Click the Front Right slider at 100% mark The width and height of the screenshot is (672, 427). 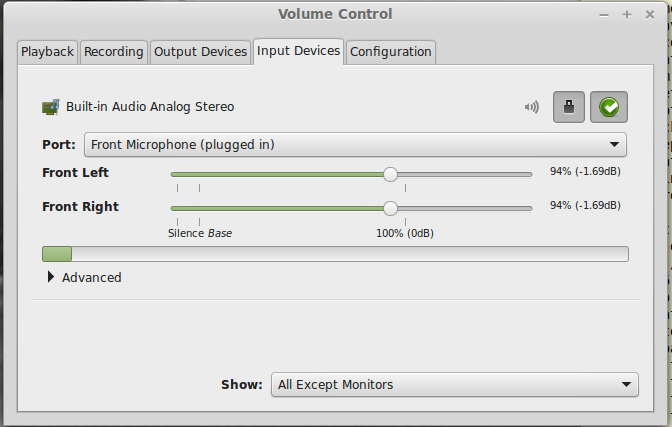point(405,208)
